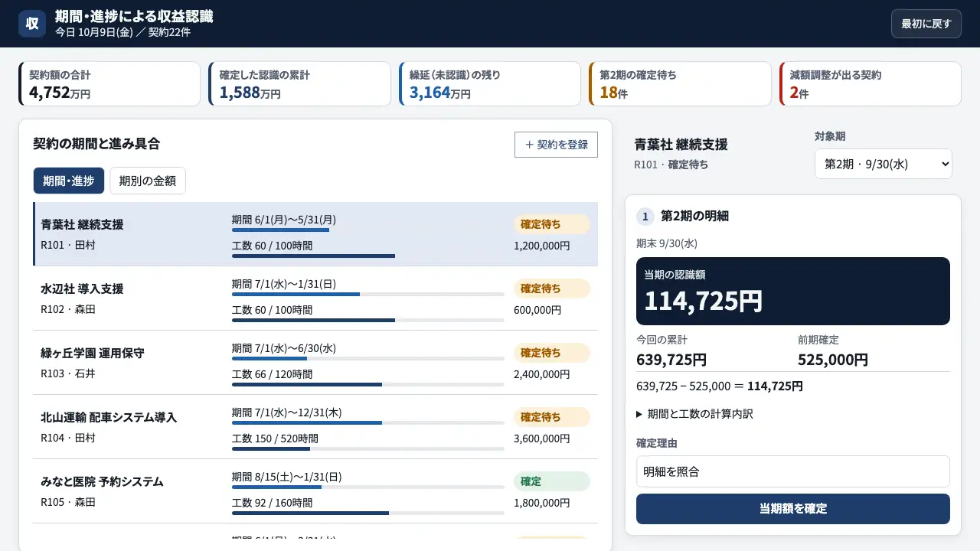Screen dimensions: 980x551
Task: Reset with the 最初に戻す button
Action: coord(926,24)
